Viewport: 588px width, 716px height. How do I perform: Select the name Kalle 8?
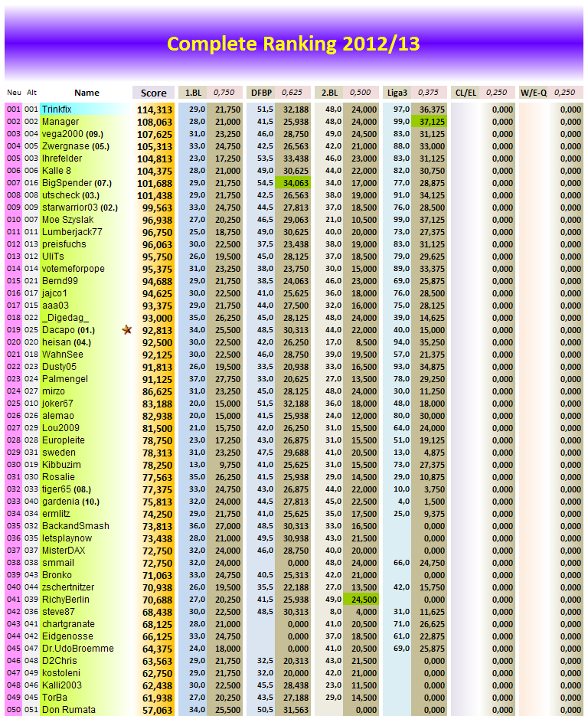point(57,170)
